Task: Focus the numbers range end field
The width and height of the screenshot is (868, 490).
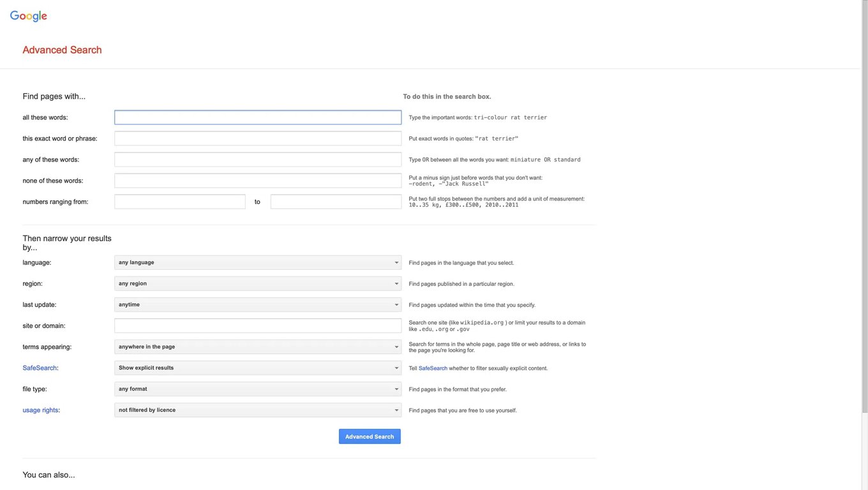Action: tap(336, 202)
